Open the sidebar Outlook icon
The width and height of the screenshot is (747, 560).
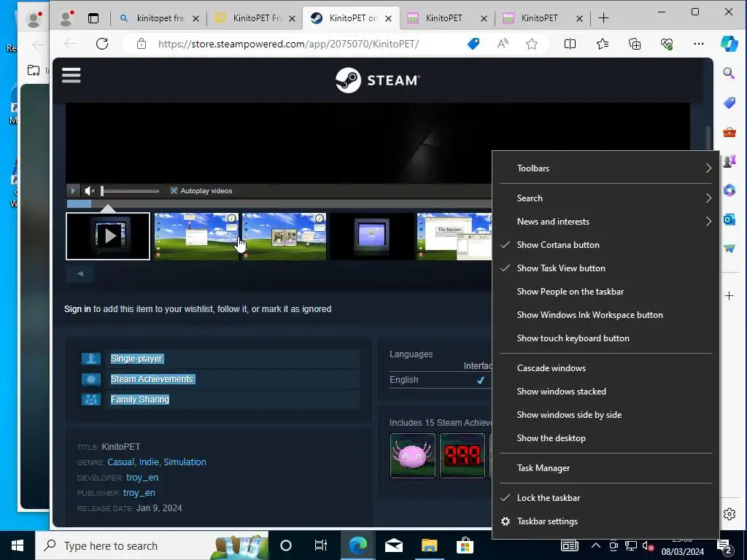pos(729,219)
